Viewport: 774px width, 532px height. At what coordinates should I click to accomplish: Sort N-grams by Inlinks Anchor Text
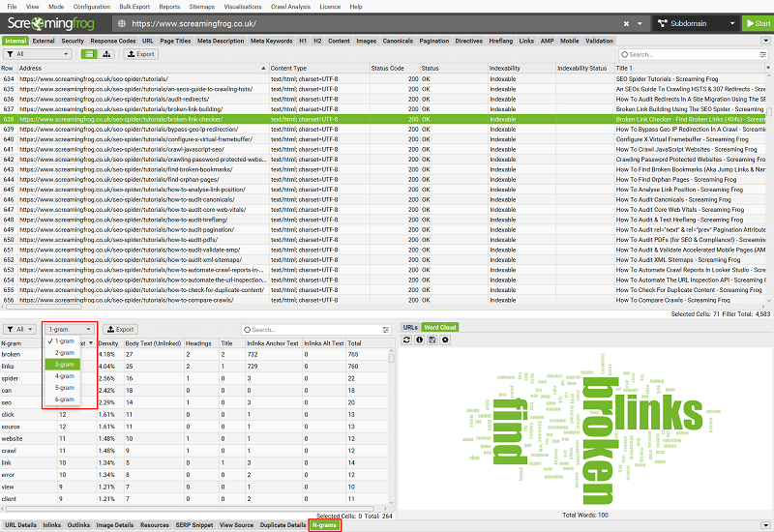coord(273,343)
